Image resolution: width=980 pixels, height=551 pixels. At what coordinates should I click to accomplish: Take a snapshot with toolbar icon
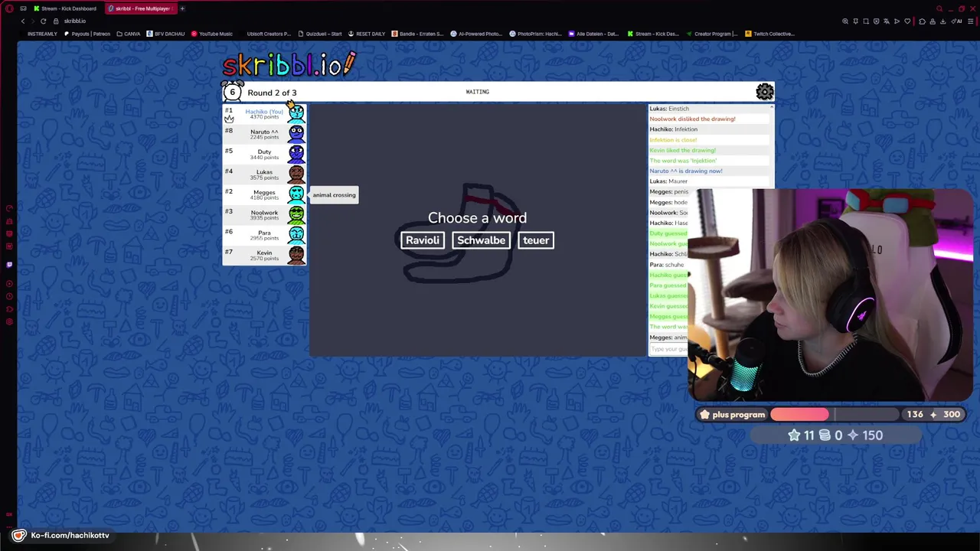click(x=866, y=21)
